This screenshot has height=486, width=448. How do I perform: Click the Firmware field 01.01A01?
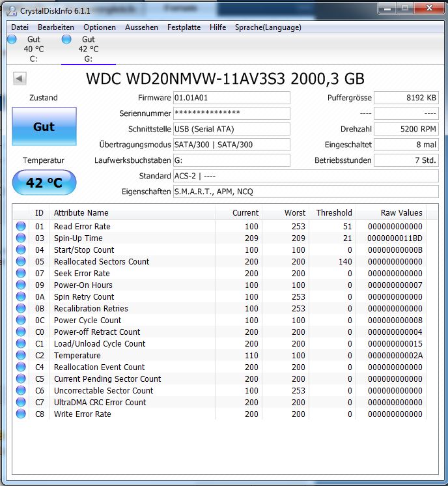click(x=231, y=98)
